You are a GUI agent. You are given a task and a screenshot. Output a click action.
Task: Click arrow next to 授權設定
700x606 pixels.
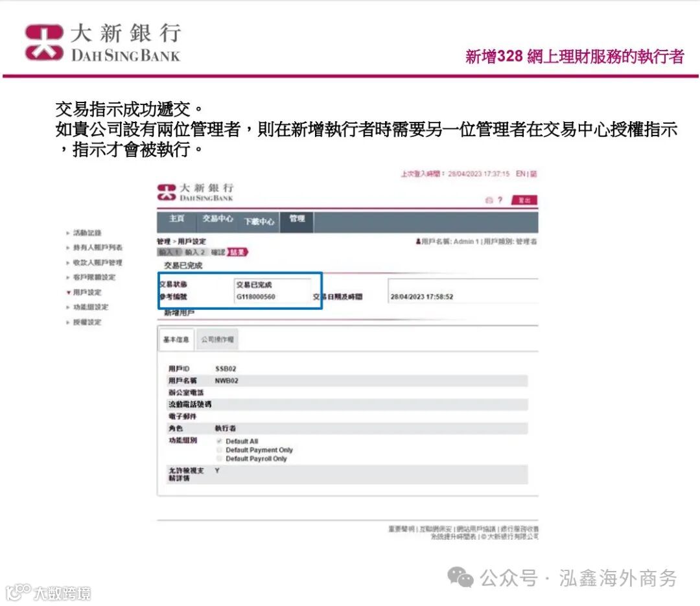click(x=68, y=322)
